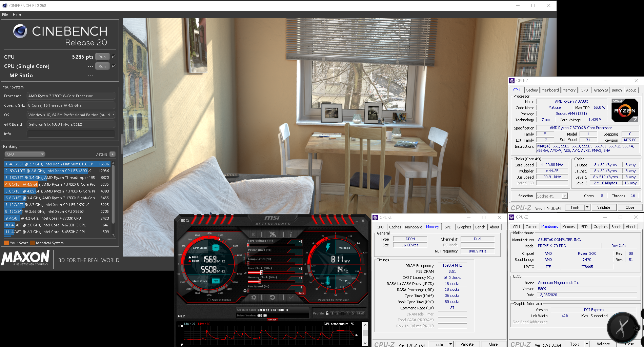Screen dimensions: 644x347
Task: Enable the CPU Single Core test checkbox
Action: pos(114,66)
